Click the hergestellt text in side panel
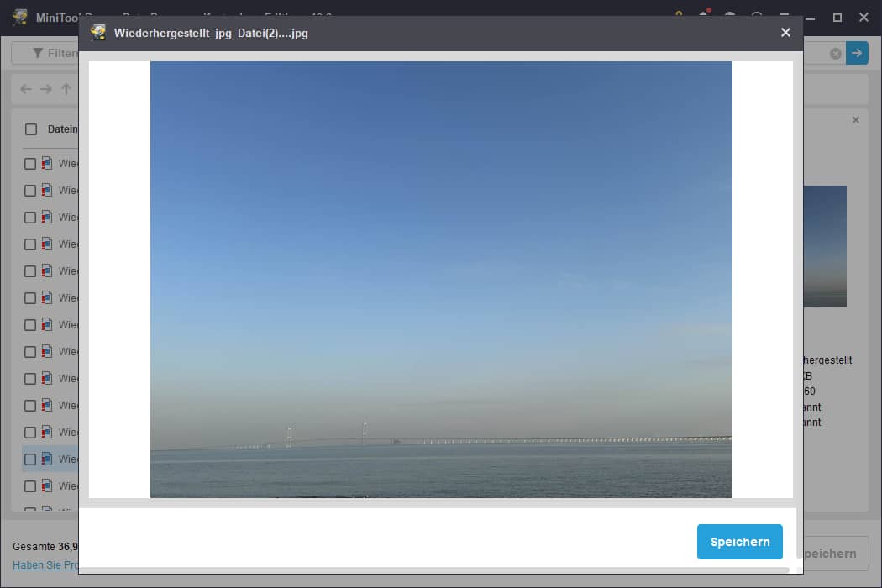Image resolution: width=882 pixels, height=588 pixels. click(827, 360)
